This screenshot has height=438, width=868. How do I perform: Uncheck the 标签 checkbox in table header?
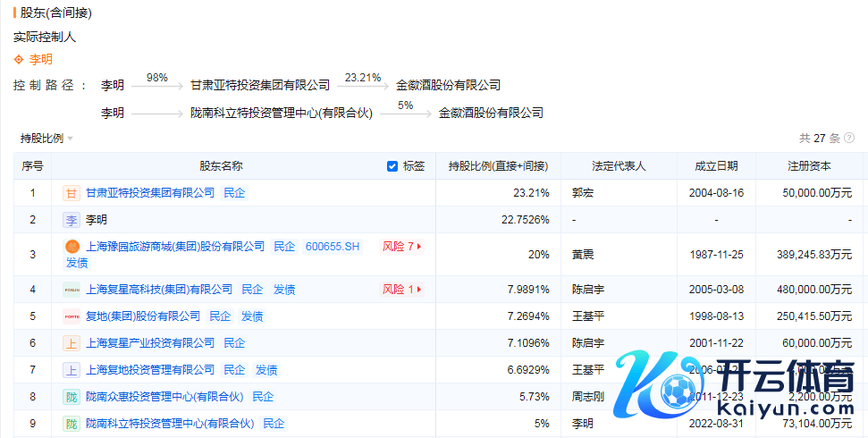tap(392, 166)
